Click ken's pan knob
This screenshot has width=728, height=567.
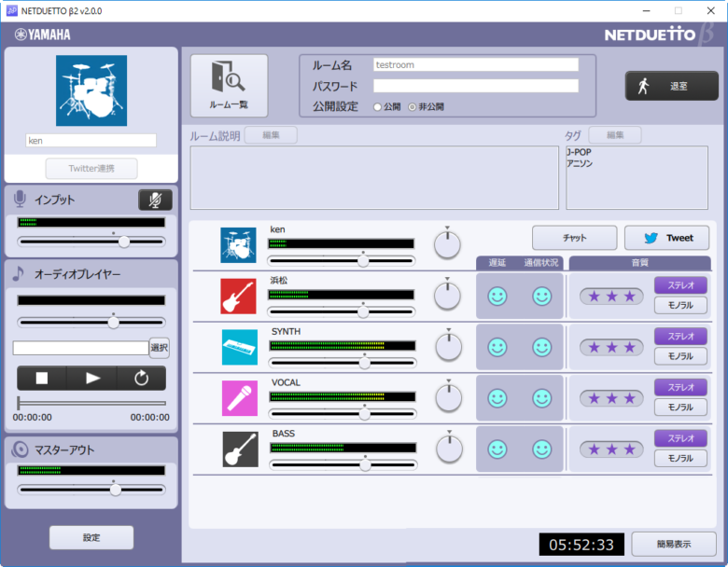pos(447,244)
